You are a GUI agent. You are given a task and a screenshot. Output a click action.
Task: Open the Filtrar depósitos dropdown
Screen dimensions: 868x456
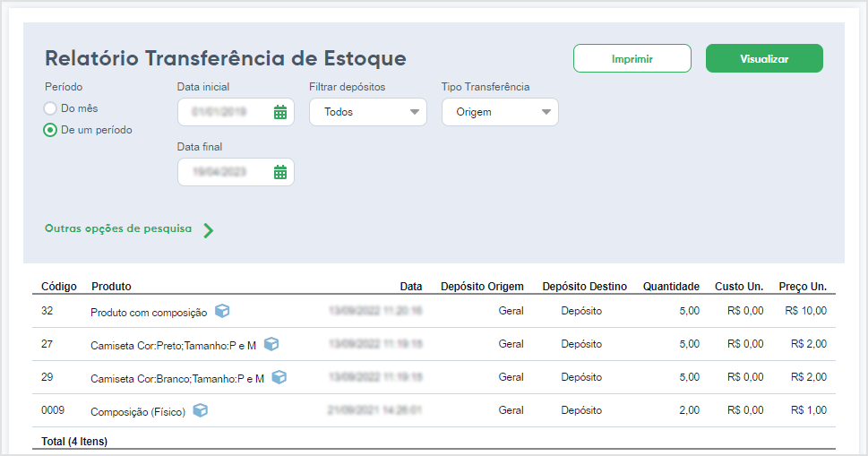coord(368,112)
